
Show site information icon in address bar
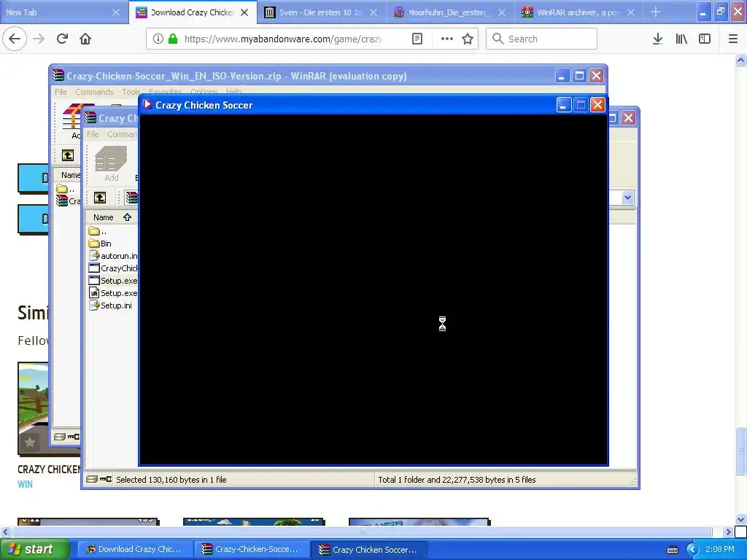[x=158, y=39]
